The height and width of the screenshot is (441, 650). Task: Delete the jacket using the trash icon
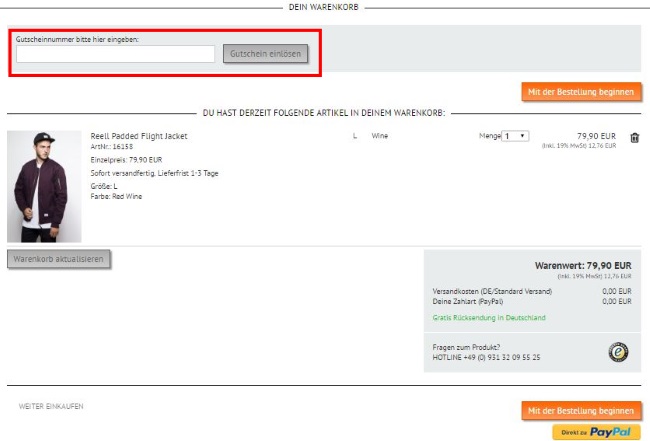(x=634, y=138)
